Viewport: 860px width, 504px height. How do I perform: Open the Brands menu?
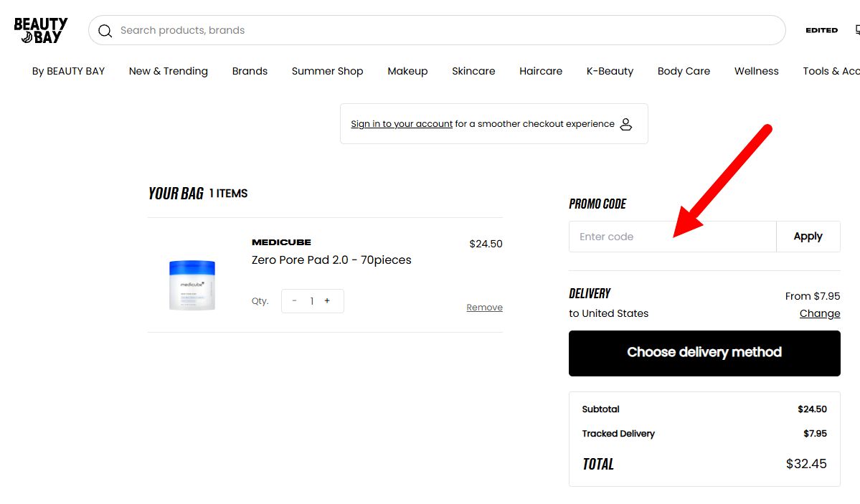(250, 71)
